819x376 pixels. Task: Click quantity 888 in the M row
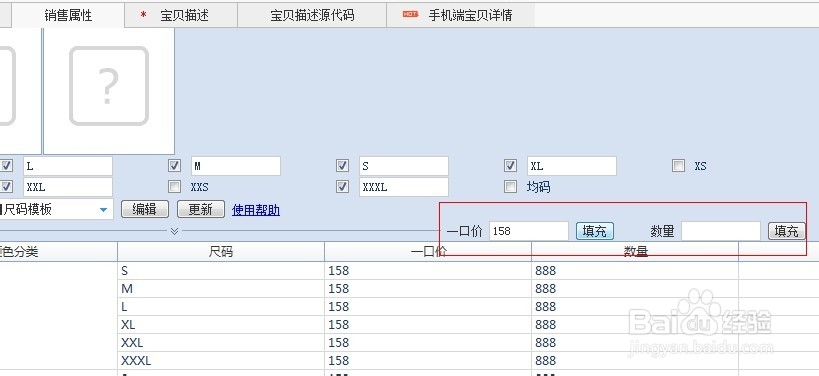(x=635, y=289)
